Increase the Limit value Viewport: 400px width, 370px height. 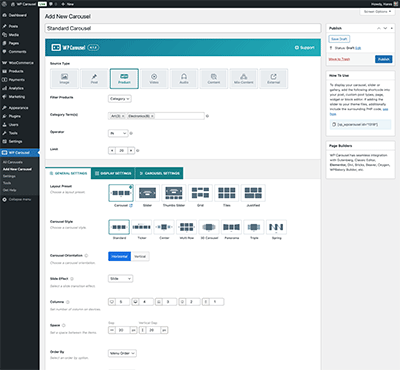tap(131, 151)
